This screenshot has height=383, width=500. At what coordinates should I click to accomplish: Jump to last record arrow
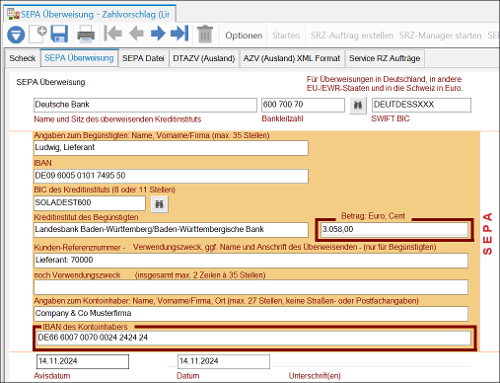pos(180,34)
